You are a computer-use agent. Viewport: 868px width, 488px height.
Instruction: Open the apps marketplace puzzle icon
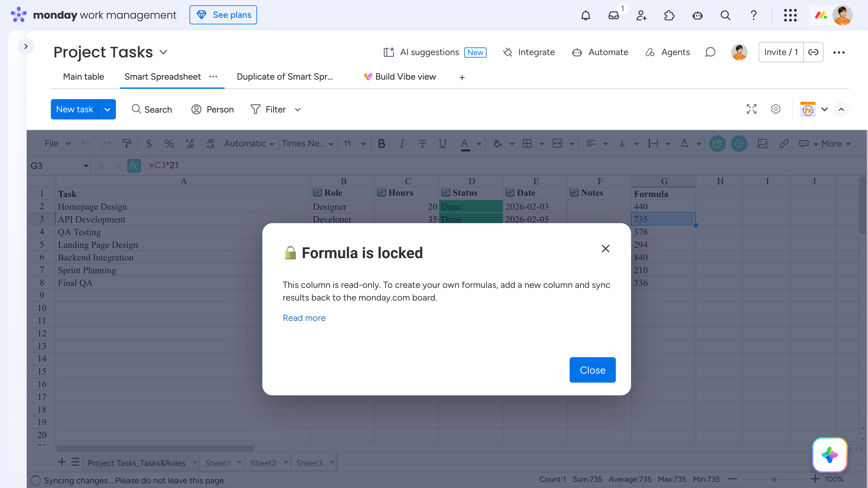(x=669, y=15)
